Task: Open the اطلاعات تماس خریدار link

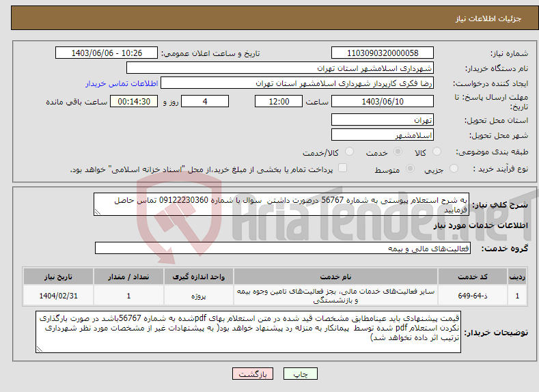Action: (x=122, y=83)
